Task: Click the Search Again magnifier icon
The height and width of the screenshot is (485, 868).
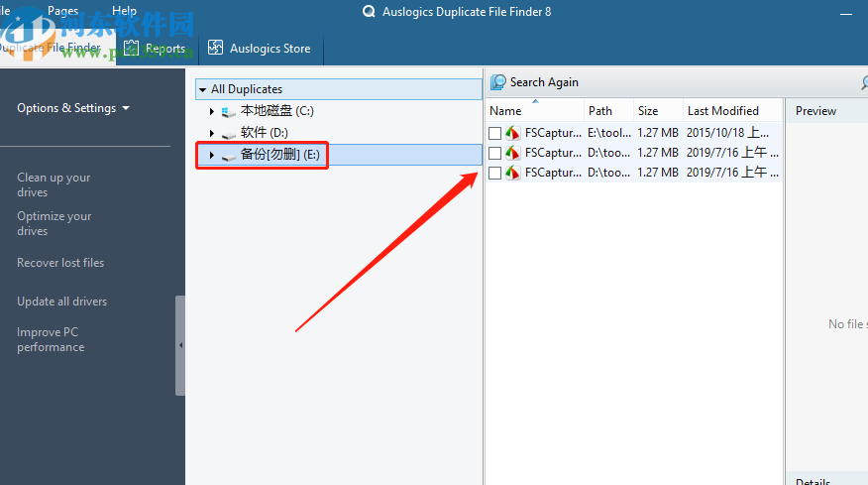Action: pyautogui.click(x=498, y=82)
